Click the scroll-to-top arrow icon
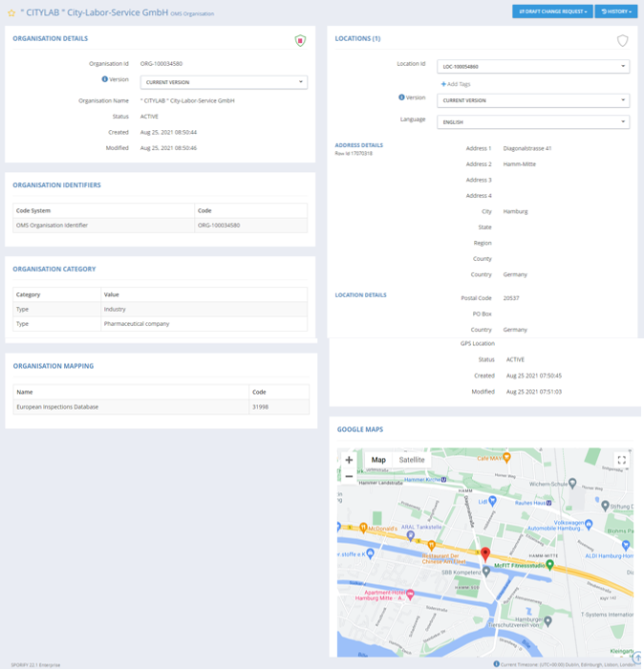 tap(637, 658)
